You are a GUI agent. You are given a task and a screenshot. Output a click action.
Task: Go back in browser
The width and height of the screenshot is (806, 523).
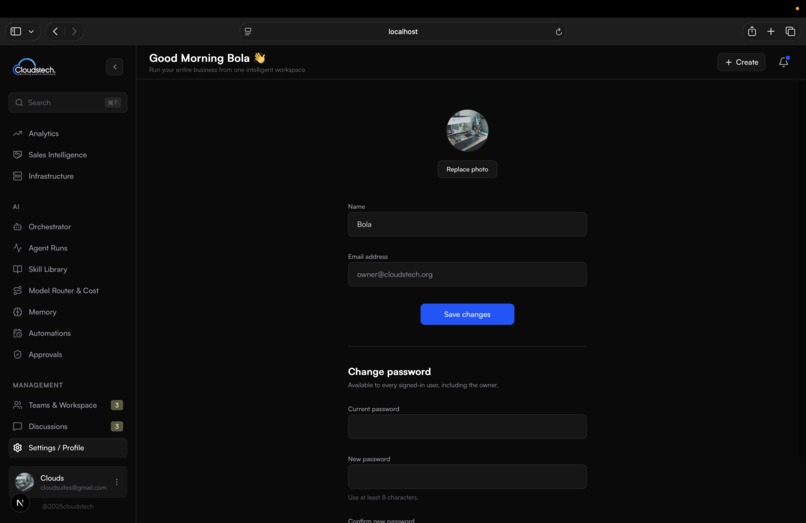click(55, 31)
